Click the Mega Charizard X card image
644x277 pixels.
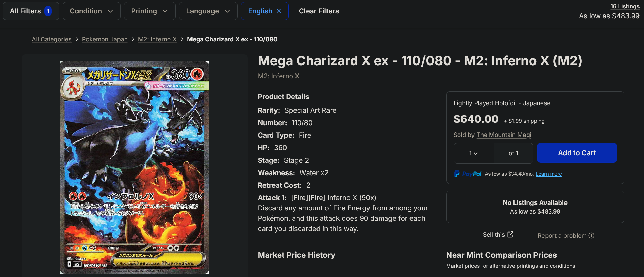click(134, 167)
